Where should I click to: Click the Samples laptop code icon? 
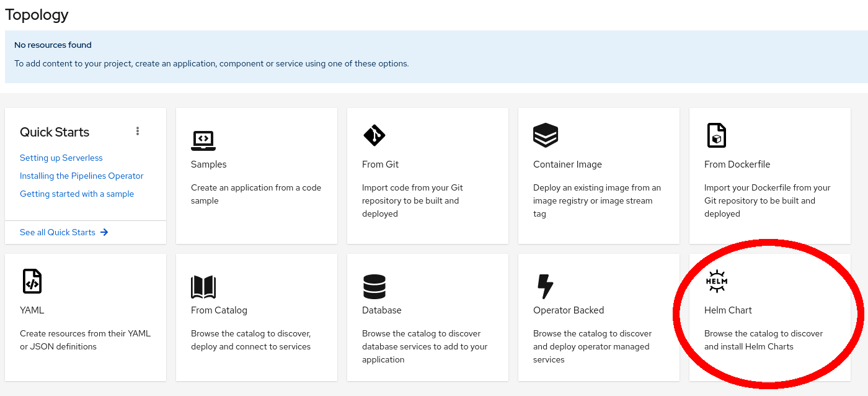coord(203,140)
